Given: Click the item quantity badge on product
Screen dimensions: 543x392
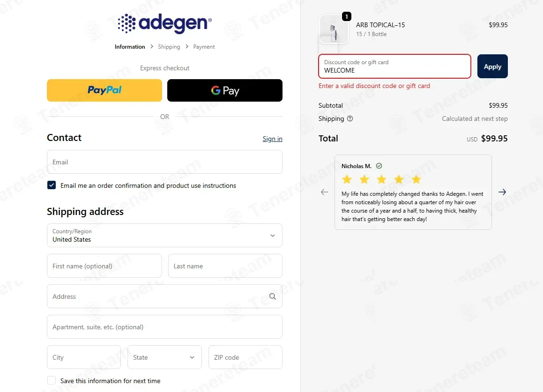Looking at the screenshot, I should point(347,16).
